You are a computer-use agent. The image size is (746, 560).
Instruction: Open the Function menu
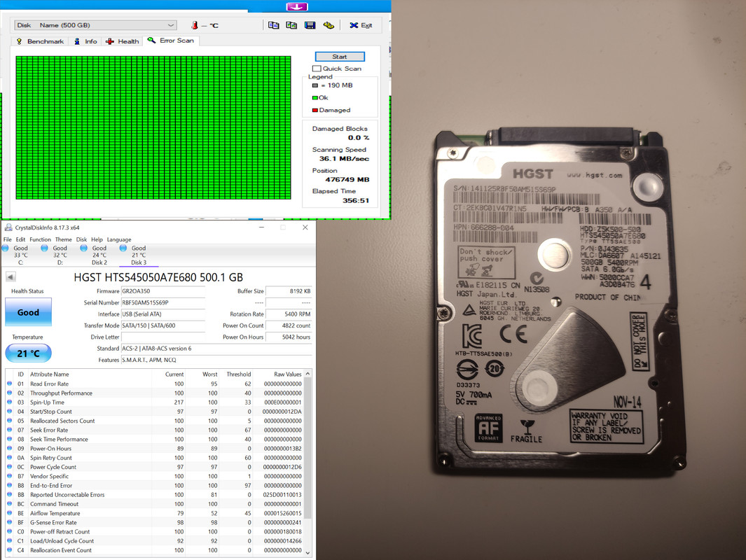40,239
